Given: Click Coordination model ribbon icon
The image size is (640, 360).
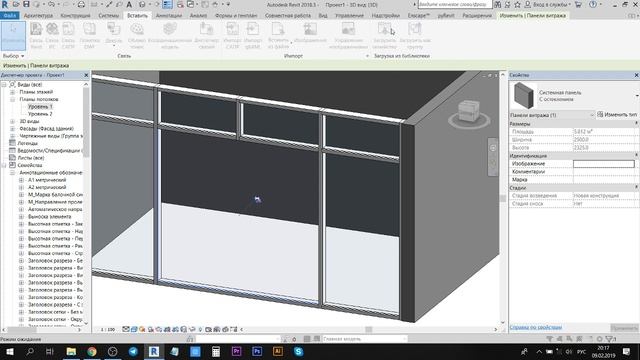Looking at the screenshot, I should click(x=170, y=36).
